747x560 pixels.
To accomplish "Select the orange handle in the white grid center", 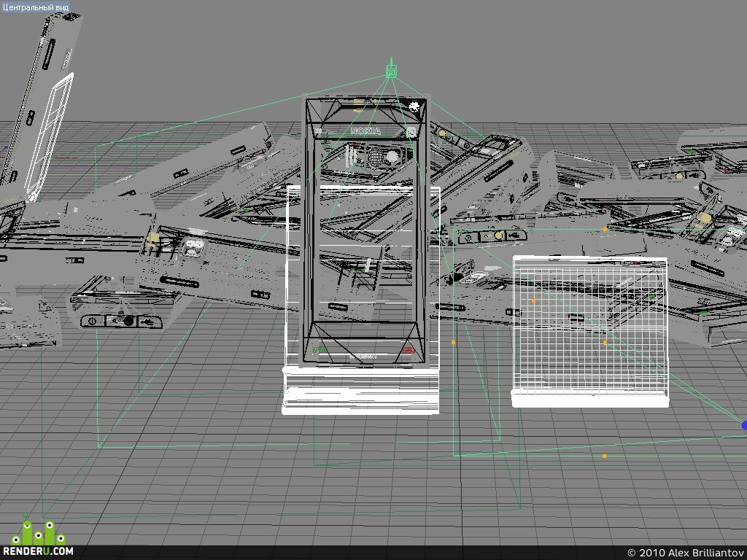I will point(605,343).
